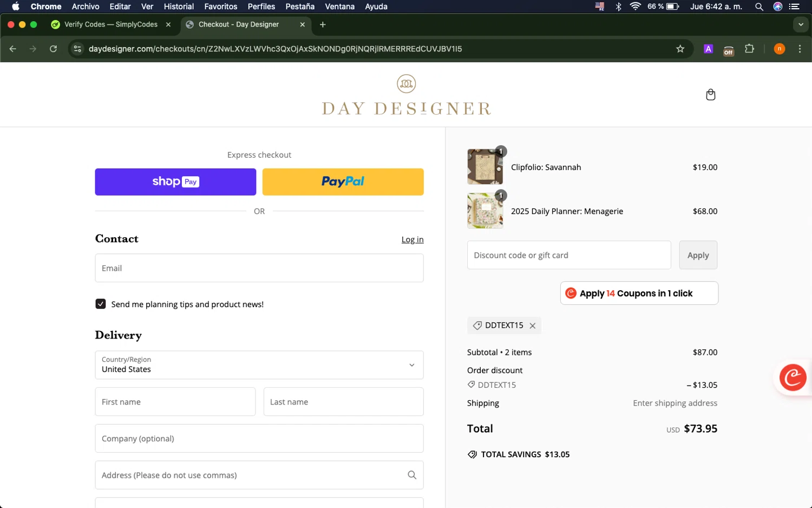Apply 14 Coupons in 1 click
812x508 pixels.
coord(639,293)
